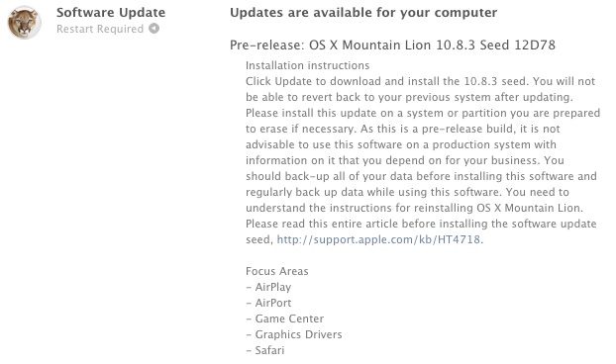Select the Software Update title
The height and width of the screenshot is (364, 616).
tap(111, 13)
